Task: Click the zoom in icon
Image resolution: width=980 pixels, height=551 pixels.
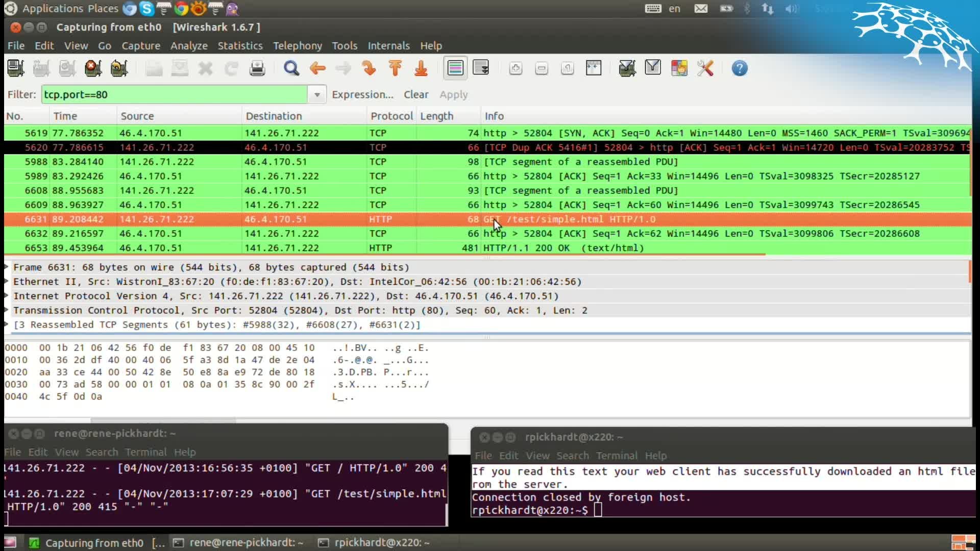Action: coord(516,68)
